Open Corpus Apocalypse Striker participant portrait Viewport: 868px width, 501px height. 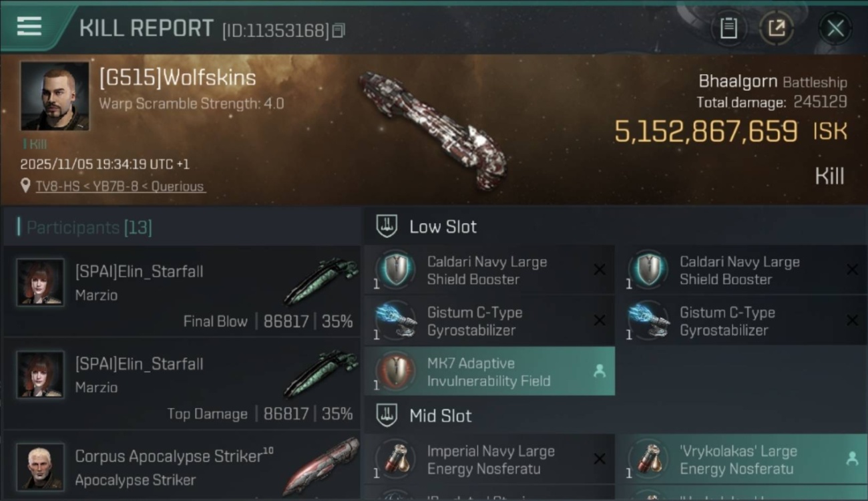pyautogui.click(x=40, y=466)
